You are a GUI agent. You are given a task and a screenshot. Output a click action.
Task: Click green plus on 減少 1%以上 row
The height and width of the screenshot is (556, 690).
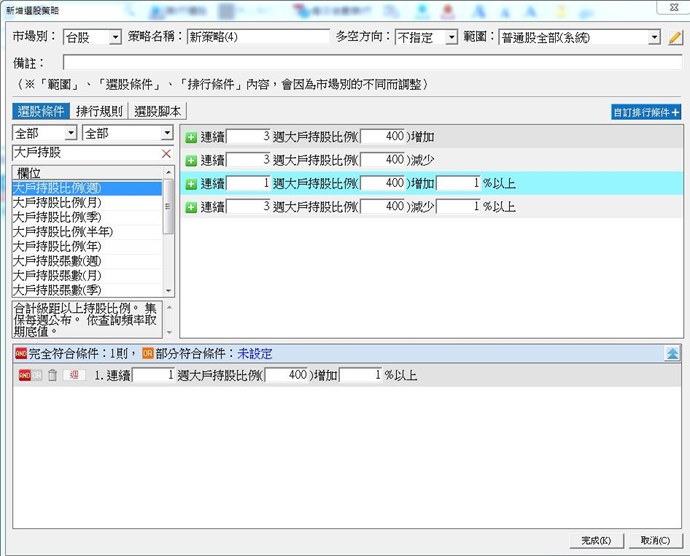coord(191,208)
